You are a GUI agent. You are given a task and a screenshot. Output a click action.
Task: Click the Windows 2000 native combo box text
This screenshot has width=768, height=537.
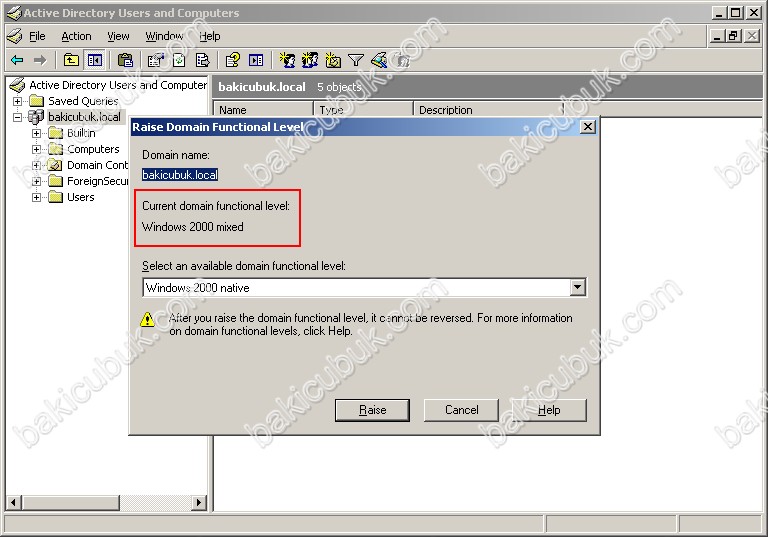(x=198, y=288)
